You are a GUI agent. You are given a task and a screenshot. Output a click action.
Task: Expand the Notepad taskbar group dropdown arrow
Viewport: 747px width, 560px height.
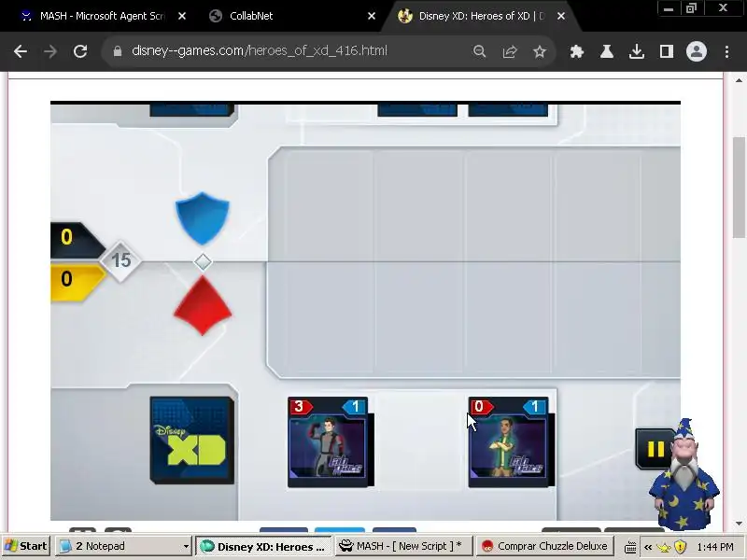(x=186, y=546)
